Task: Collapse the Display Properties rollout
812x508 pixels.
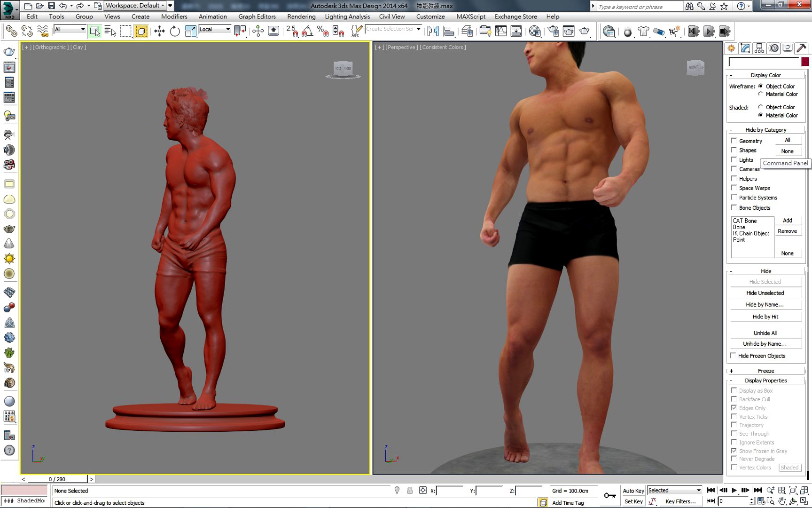Action: (765, 381)
